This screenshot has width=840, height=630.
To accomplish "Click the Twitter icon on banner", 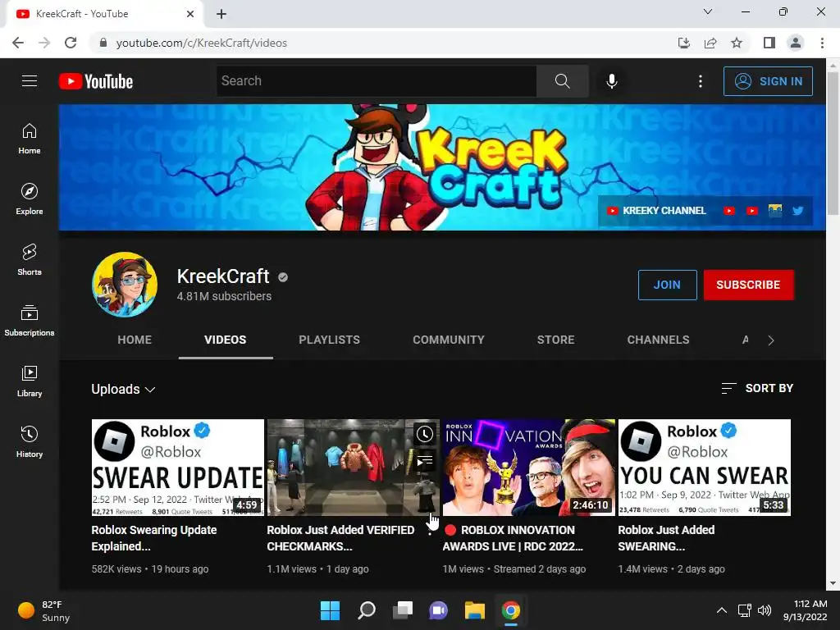I will pyautogui.click(x=797, y=211).
